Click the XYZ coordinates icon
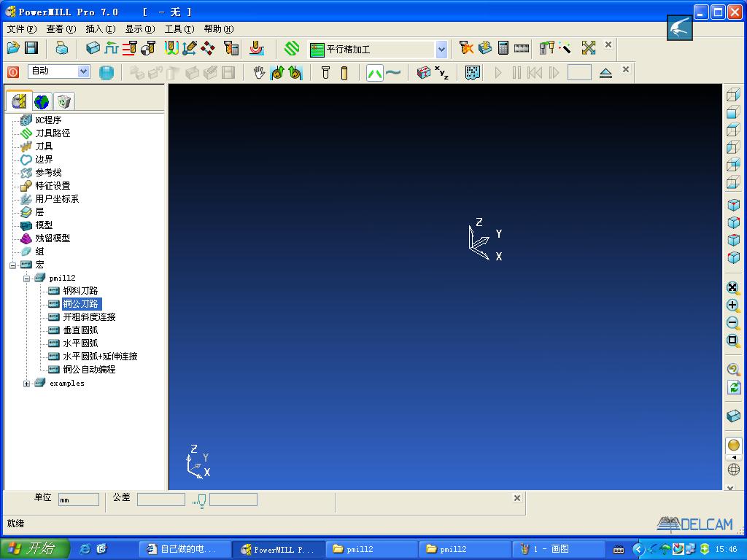 click(441, 73)
